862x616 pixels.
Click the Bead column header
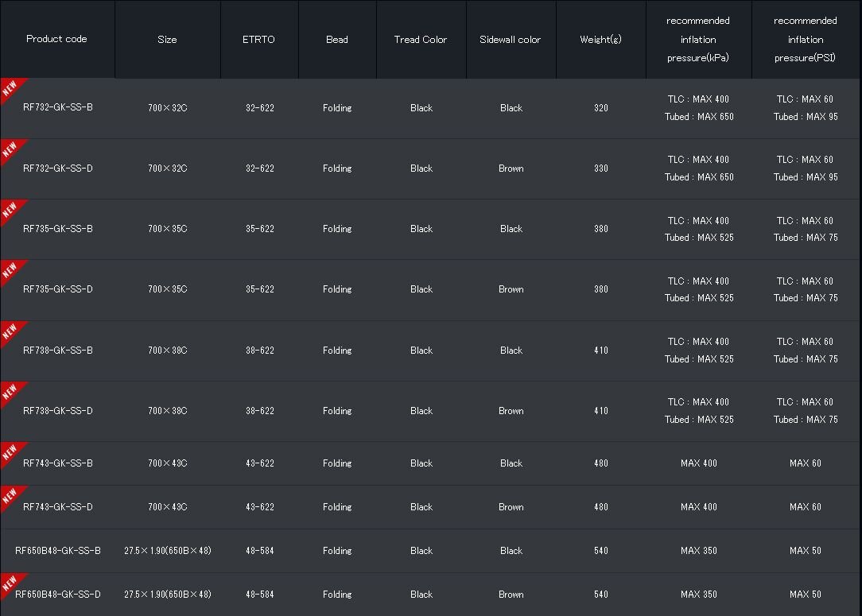[x=337, y=40]
